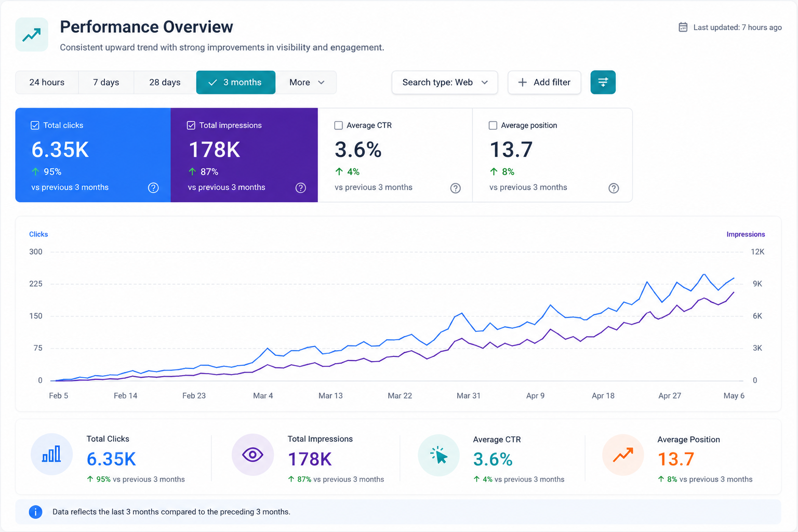Click the checkmark icon on 3 months tab
Image resolution: width=798 pixels, height=532 pixels.
tap(212, 82)
